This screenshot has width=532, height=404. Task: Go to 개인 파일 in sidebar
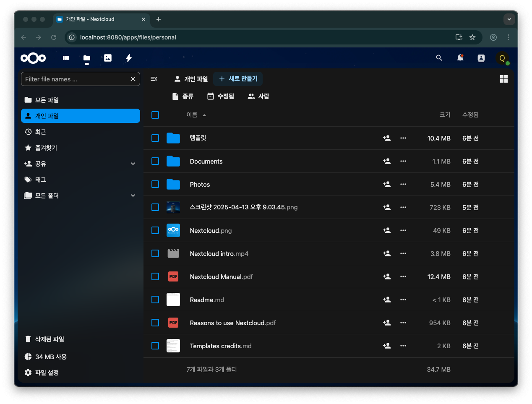click(x=81, y=116)
